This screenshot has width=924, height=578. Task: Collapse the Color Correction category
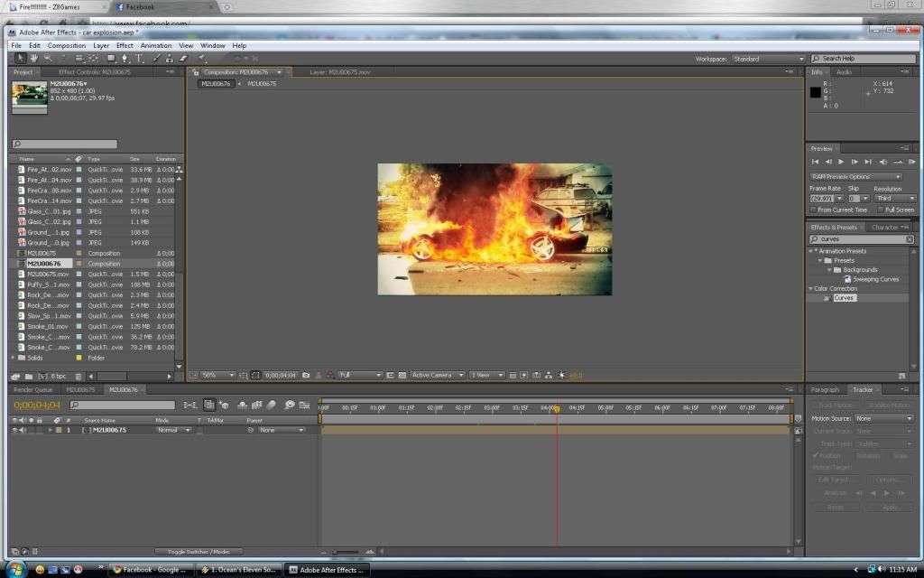[811, 288]
